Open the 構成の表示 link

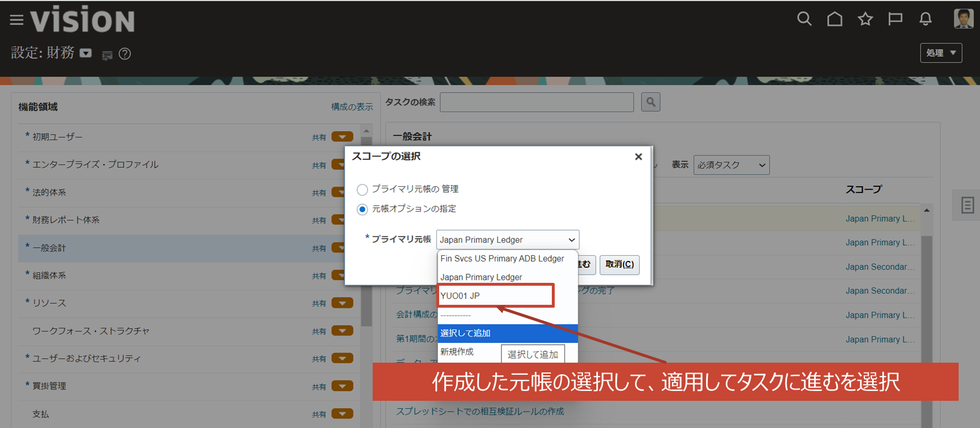[352, 107]
